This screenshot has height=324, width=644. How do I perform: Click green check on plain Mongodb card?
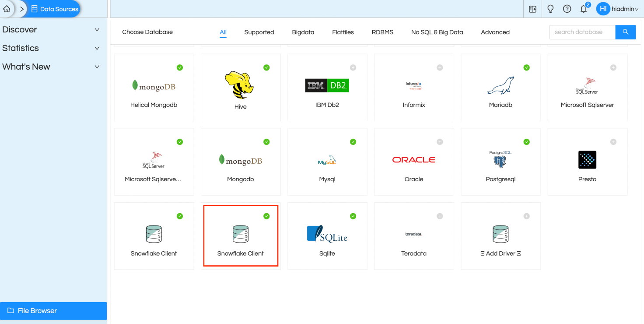[266, 142]
